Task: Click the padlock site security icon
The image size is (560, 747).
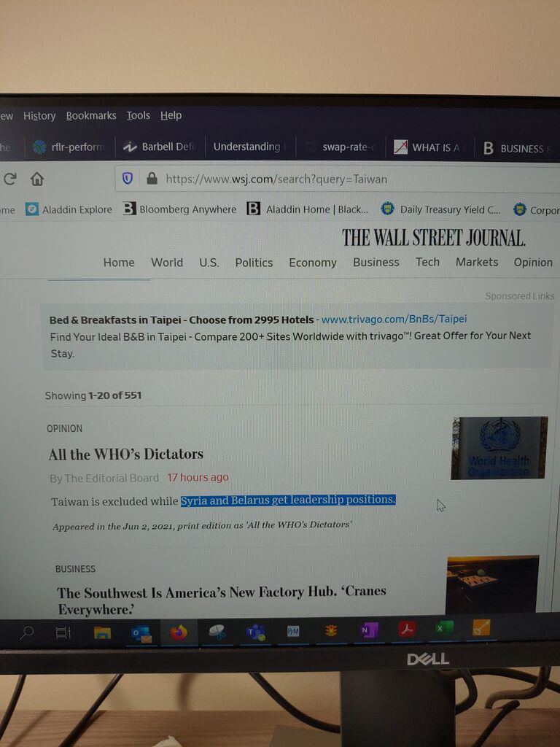Action: point(152,179)
